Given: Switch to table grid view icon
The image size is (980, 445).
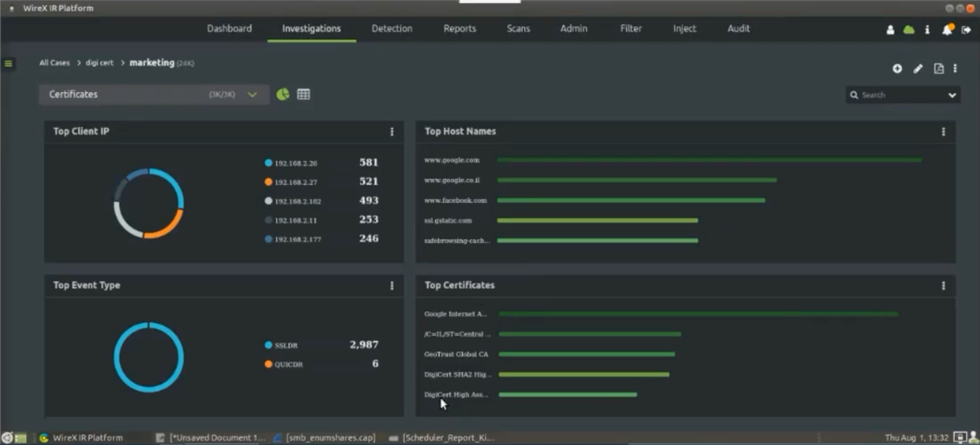Looking at the screenshot, I should point(303,94).
